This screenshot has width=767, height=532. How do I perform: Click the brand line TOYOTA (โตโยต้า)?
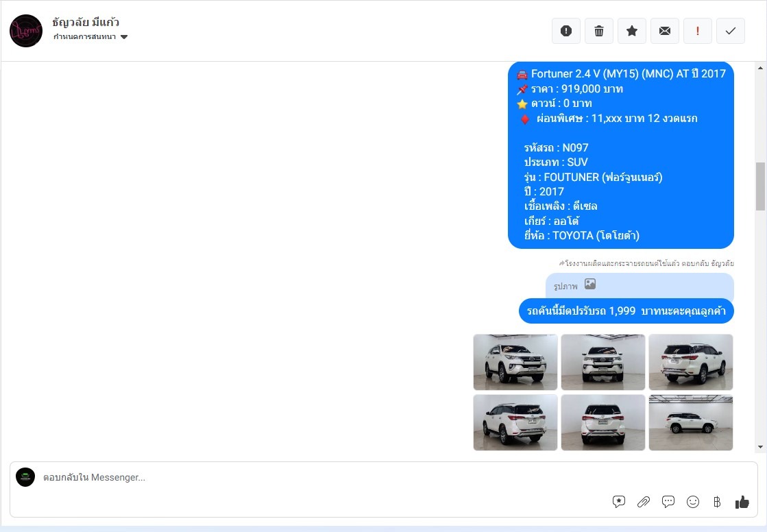point(582,235)
